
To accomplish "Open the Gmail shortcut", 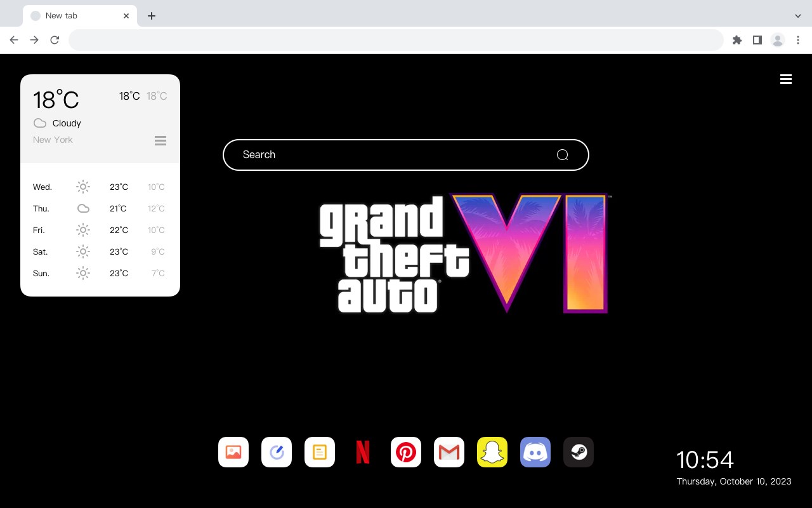I will [x=449, y=452].
